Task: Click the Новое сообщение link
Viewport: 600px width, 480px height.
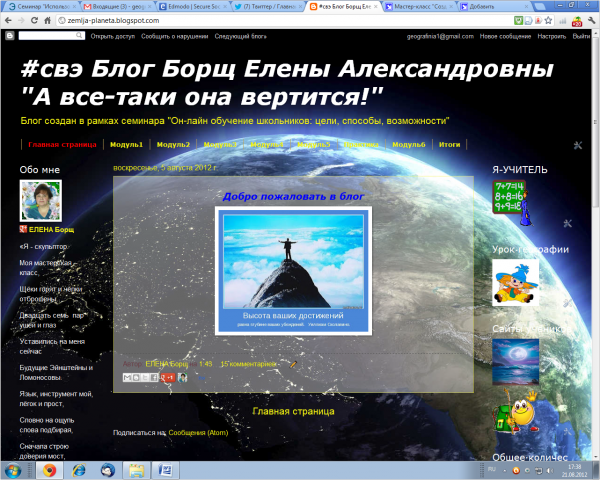Action: tap(505, 36)
